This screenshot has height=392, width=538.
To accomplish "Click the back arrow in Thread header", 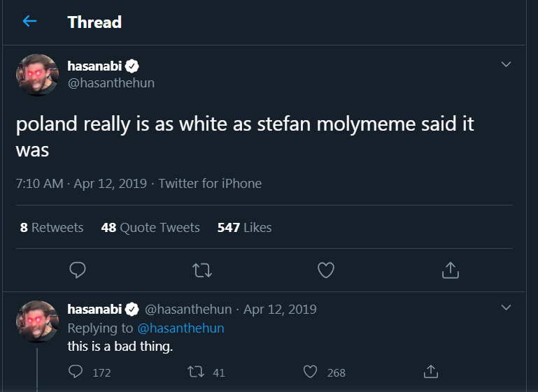I will click(29, 22).
